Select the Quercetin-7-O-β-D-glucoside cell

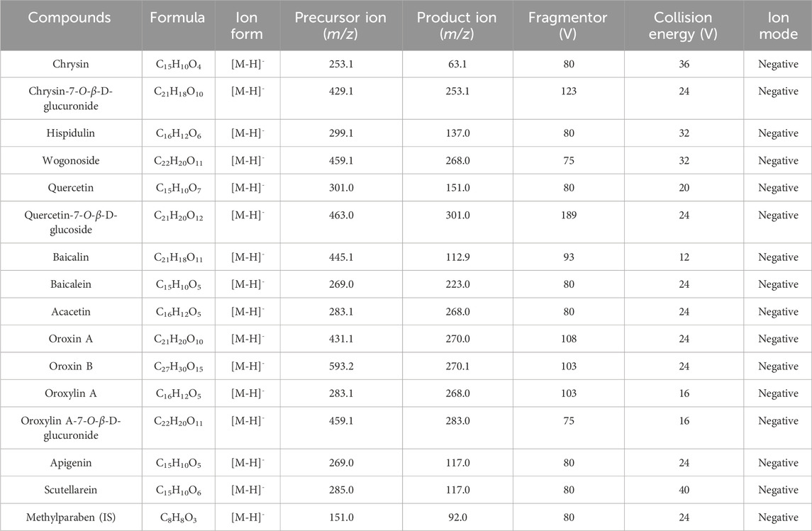pos(70,222)
